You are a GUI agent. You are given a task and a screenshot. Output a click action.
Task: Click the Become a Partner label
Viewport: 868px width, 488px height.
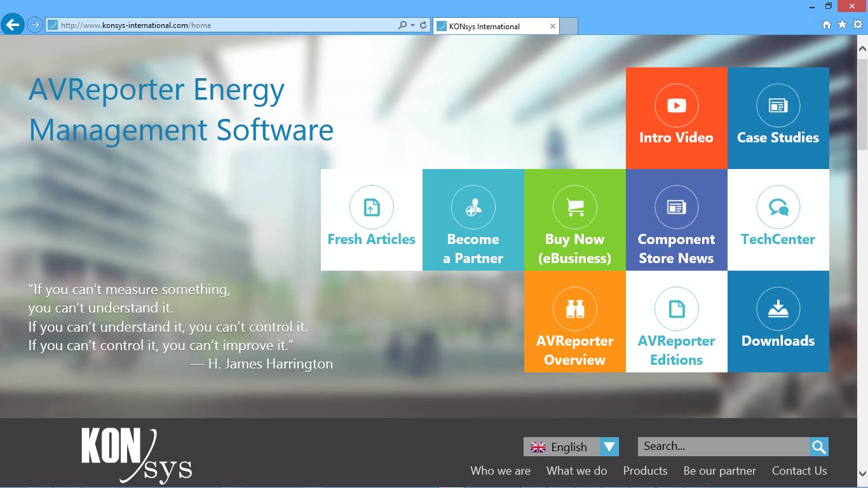[x=473, y=248]
